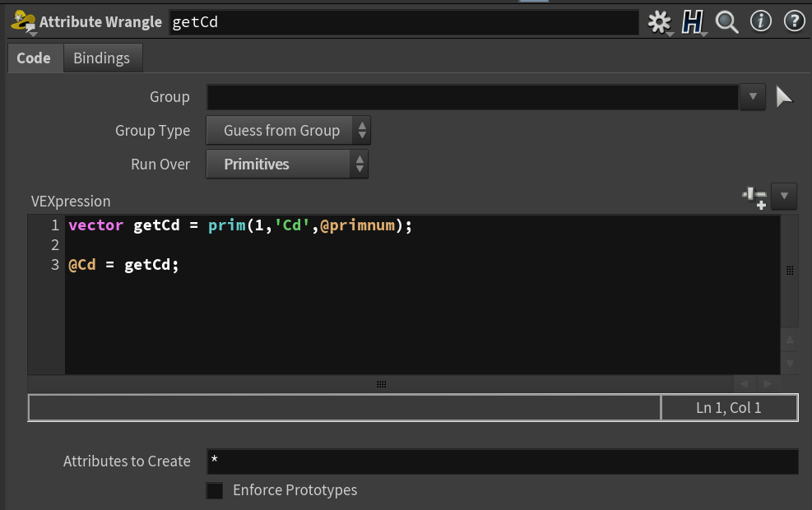Show node info with the i icon
Viewport: 812px width, 510px height.
click(x=761, y=21)
